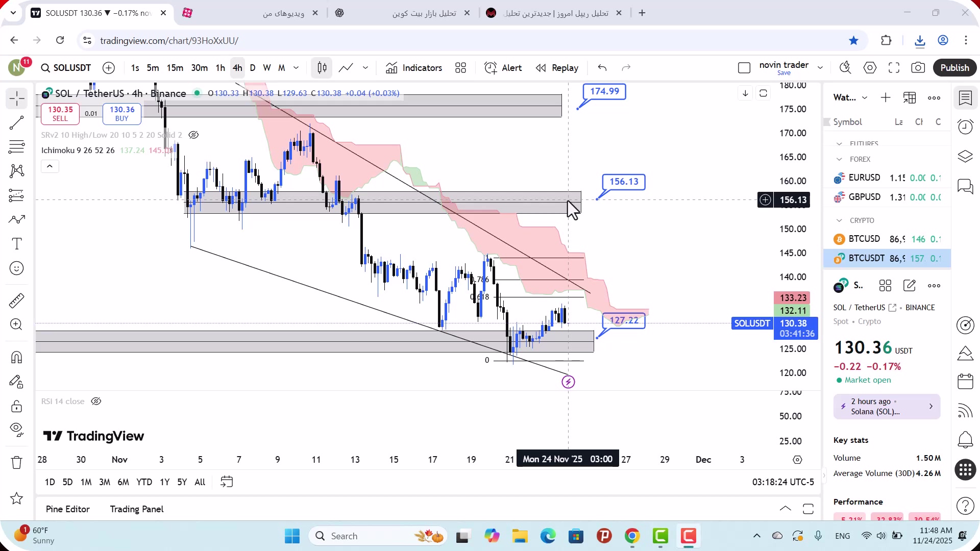Start bar Replay mode
980x551 pixels.
(557, 68)
